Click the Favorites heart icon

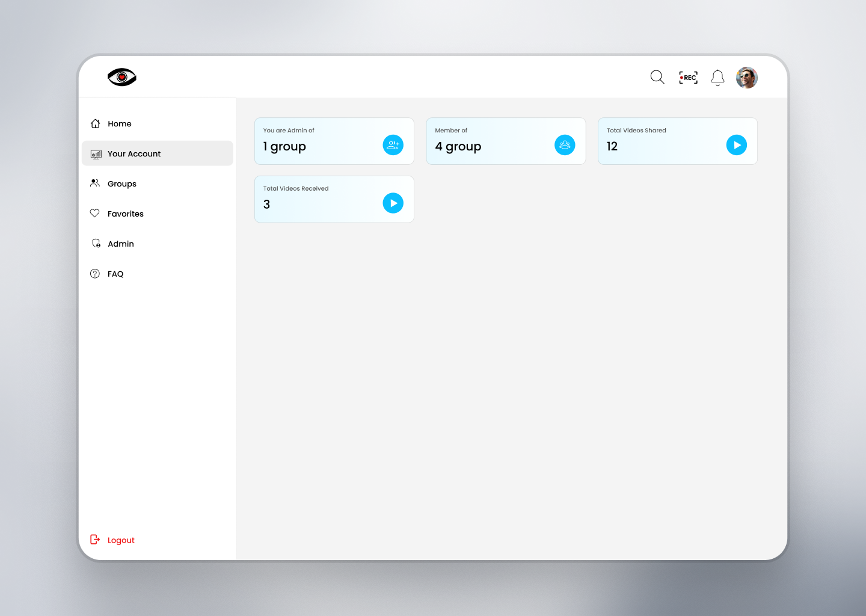tap(95, 214)
